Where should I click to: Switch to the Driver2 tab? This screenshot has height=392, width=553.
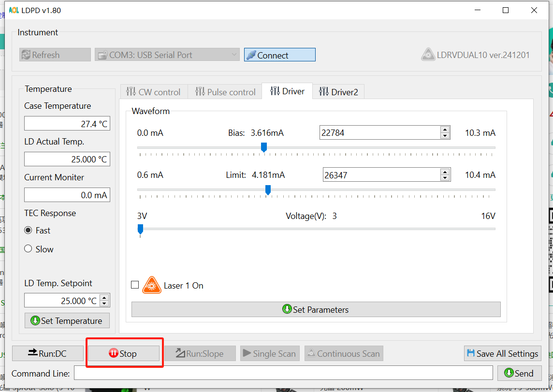pos(338,92)
